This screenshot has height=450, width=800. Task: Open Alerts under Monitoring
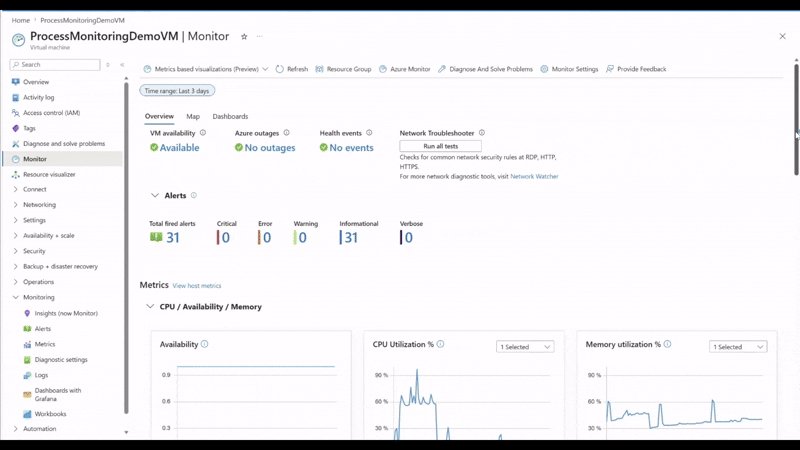[42, 329]
